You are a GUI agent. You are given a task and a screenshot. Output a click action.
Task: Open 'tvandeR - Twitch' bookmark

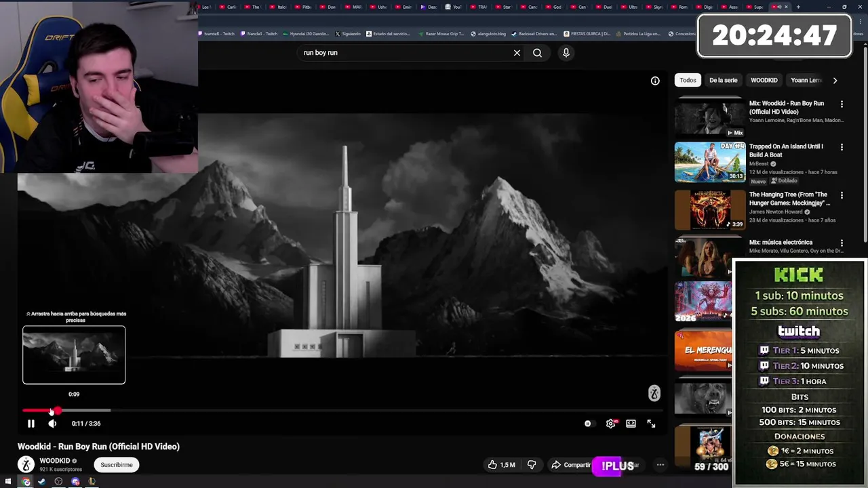point(216,34)
